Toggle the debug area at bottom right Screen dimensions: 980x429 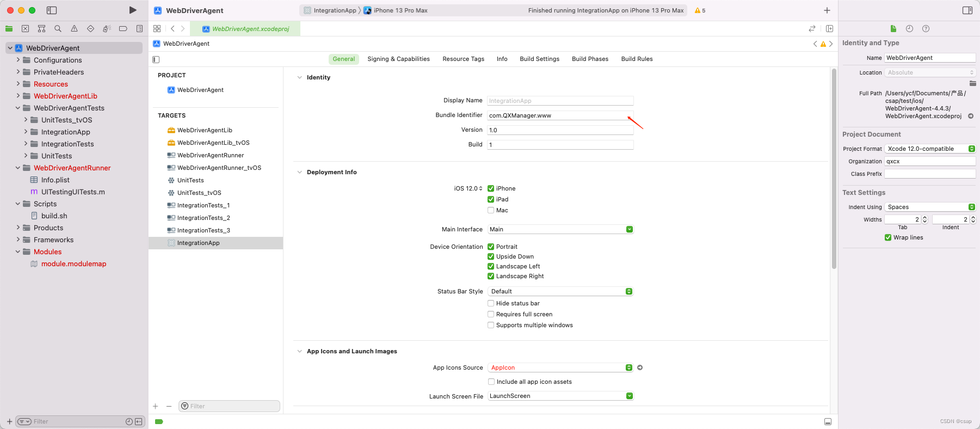point(828,421)
